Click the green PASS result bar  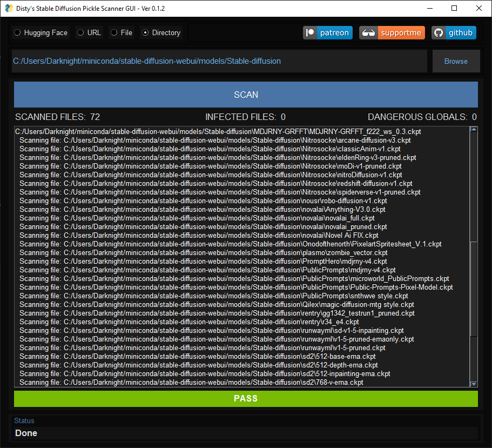pos(246,398)
